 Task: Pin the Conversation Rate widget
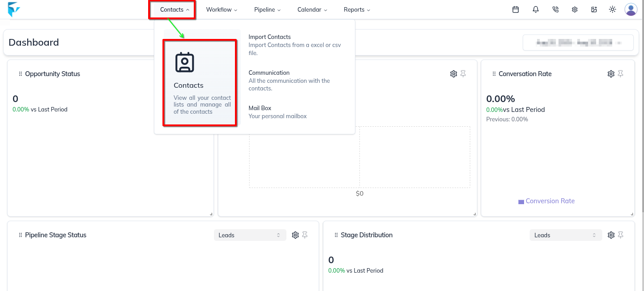pyautogui.click(x=621, y=74)
